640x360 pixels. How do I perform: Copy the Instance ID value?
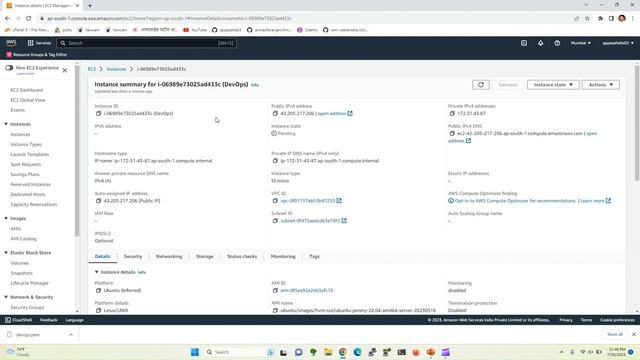click(98, 113)
